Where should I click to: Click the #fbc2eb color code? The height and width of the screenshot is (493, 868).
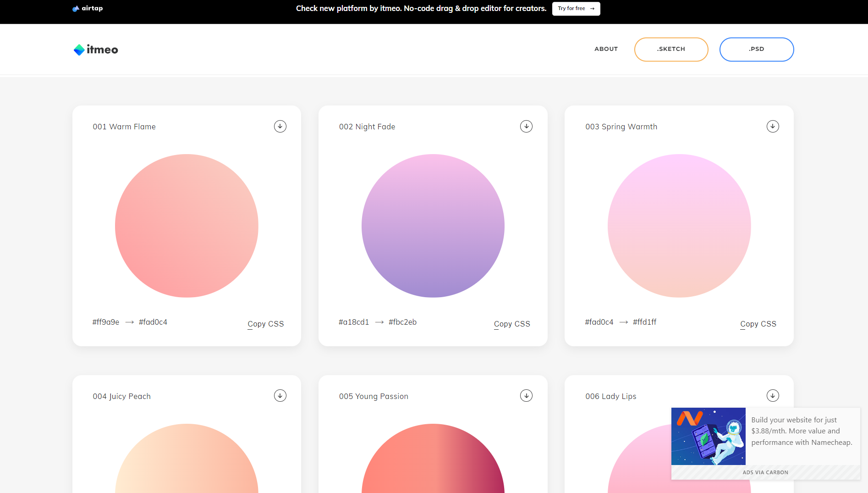402,322
